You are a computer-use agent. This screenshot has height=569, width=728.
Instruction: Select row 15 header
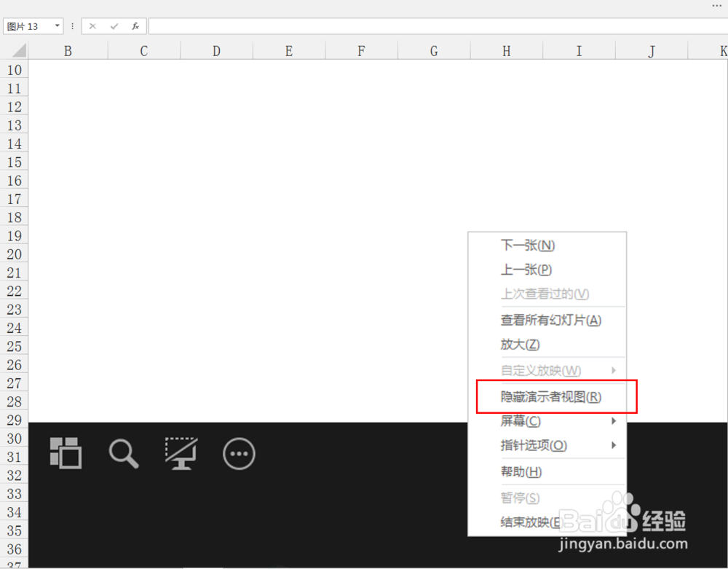pyautogui.click(x=14, y=162)
